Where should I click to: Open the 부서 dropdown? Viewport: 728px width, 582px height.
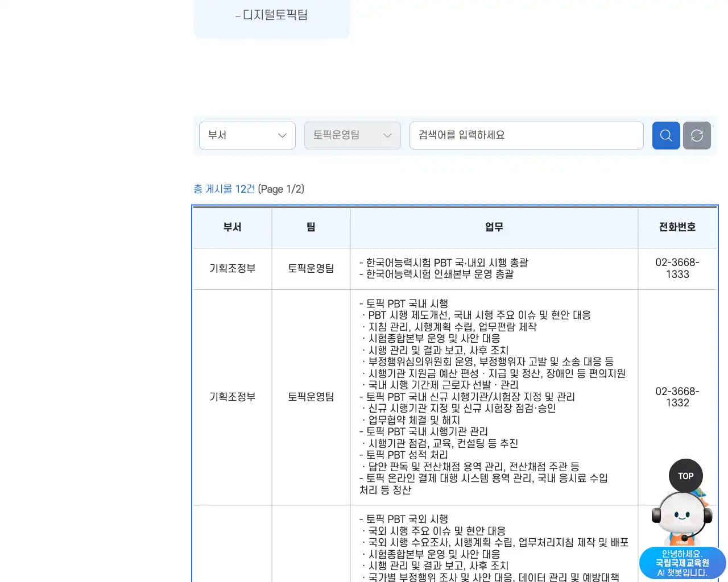pyautogui.click(x=247, y=135)
